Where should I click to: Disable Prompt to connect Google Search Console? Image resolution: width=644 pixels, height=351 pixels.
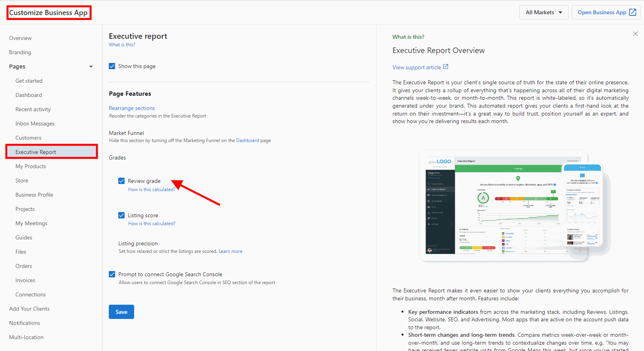pos(112,274)
